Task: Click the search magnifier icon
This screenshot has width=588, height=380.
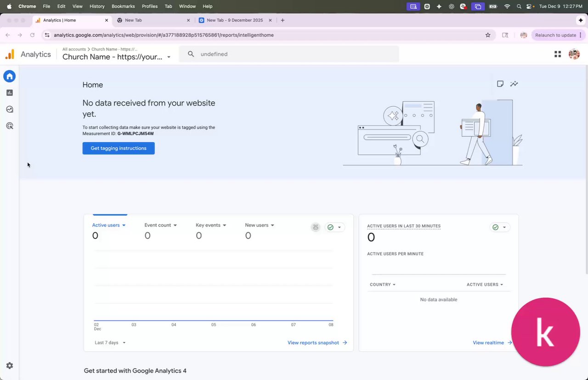Action: [191, 54]
